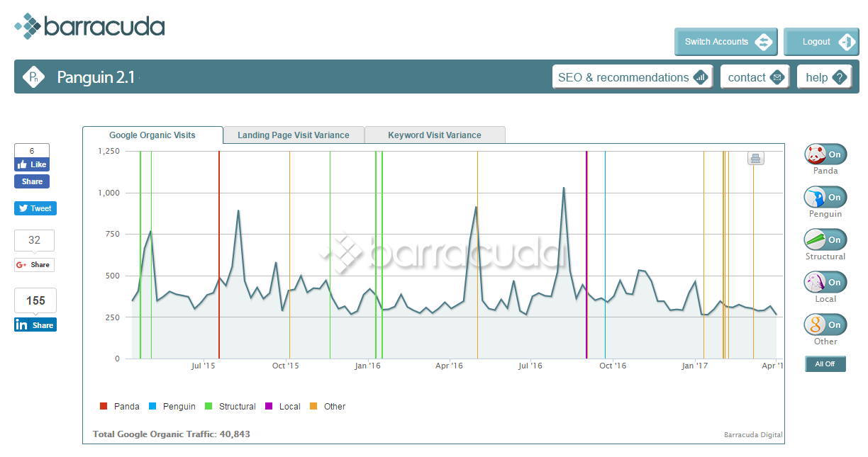Viewport: 868px width, 457px height.
Task: Click the Panguin 2.1 title
Action: (x=96, y=77)
